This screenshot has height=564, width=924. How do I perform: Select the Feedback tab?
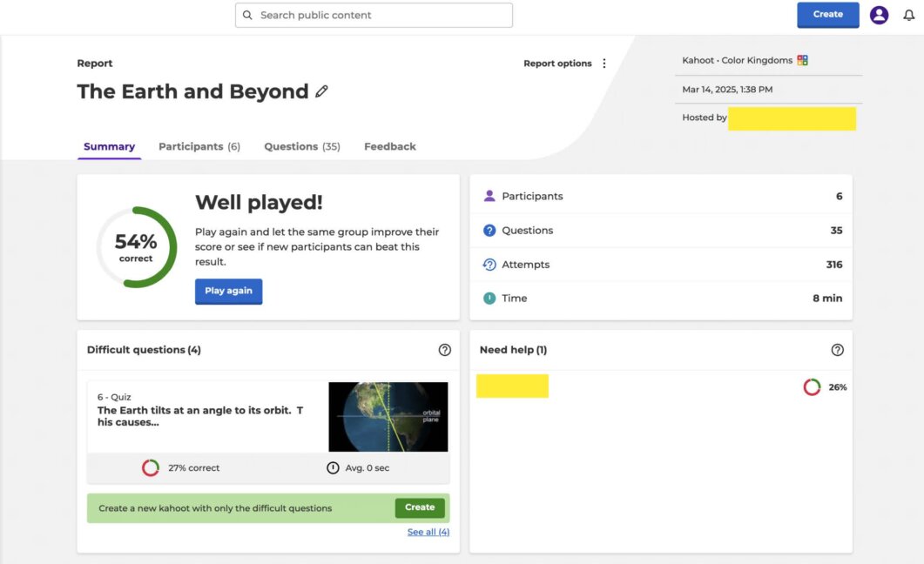click(389, 146)
